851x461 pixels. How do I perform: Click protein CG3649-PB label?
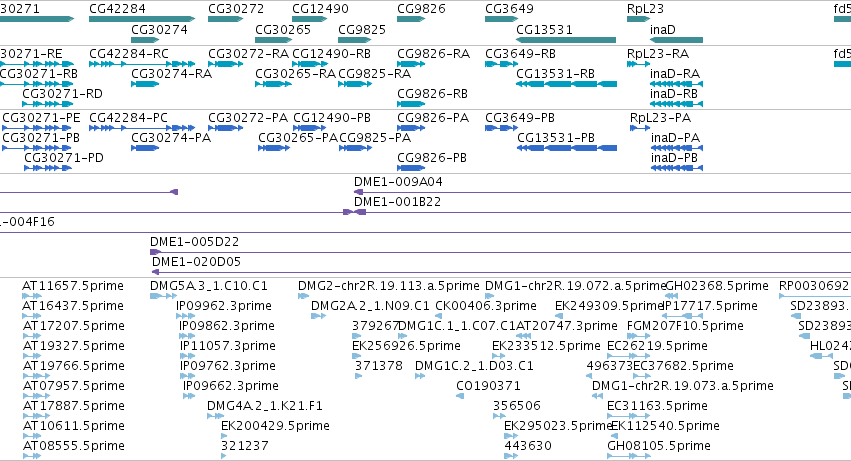point(520,118)
